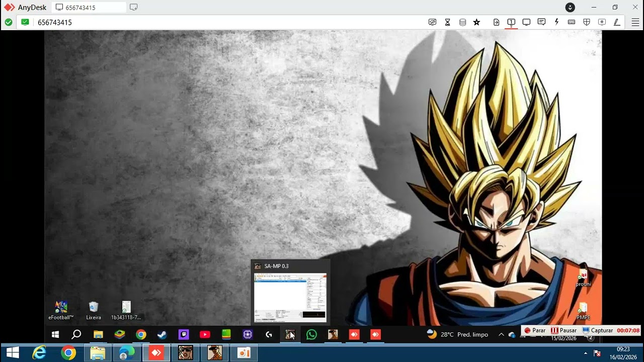
Task: Show hidden icons in local system tray
Action: [x=586, y=353]
